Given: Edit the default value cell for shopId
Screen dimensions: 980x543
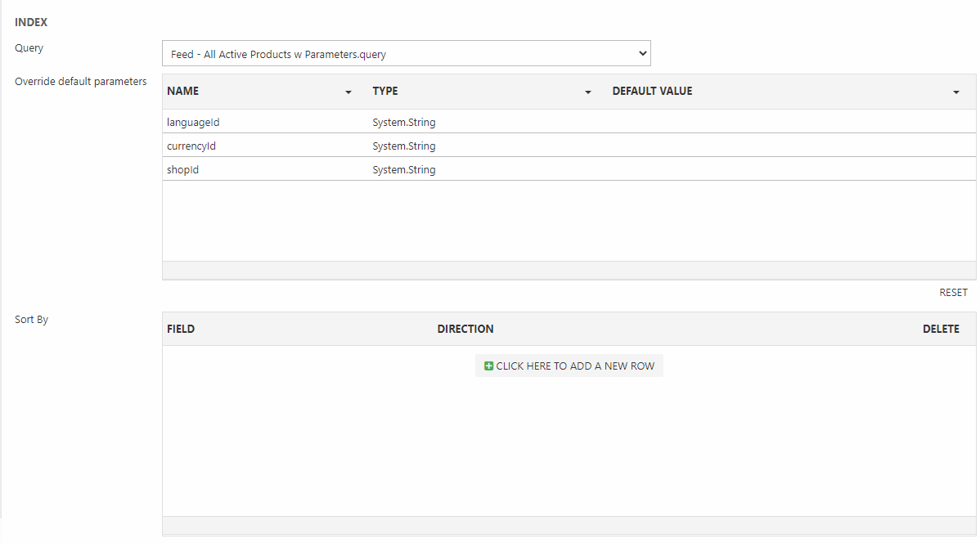Looking at the screenshot, I should point(785,169).
